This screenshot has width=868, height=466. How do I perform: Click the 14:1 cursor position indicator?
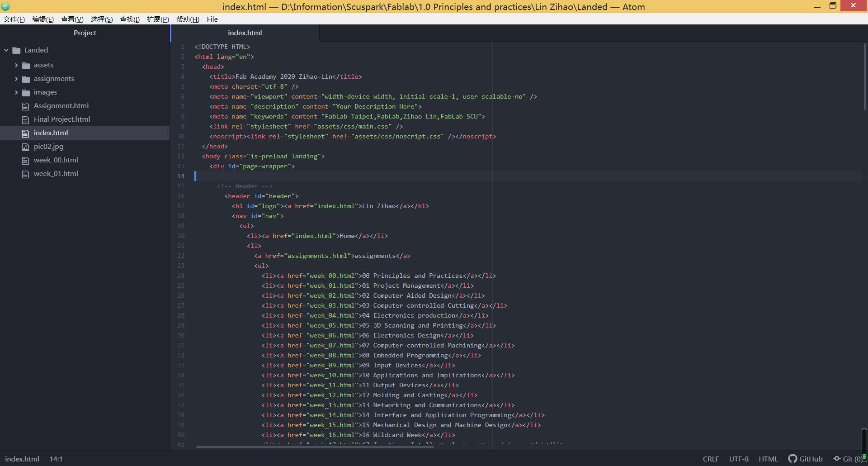pyautogui.click(x=56, y=459)
